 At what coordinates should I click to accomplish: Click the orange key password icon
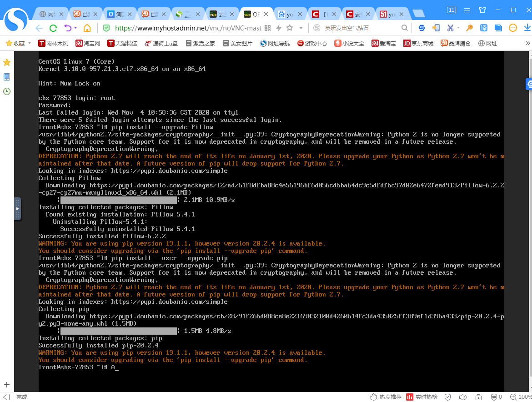[469, 28]
